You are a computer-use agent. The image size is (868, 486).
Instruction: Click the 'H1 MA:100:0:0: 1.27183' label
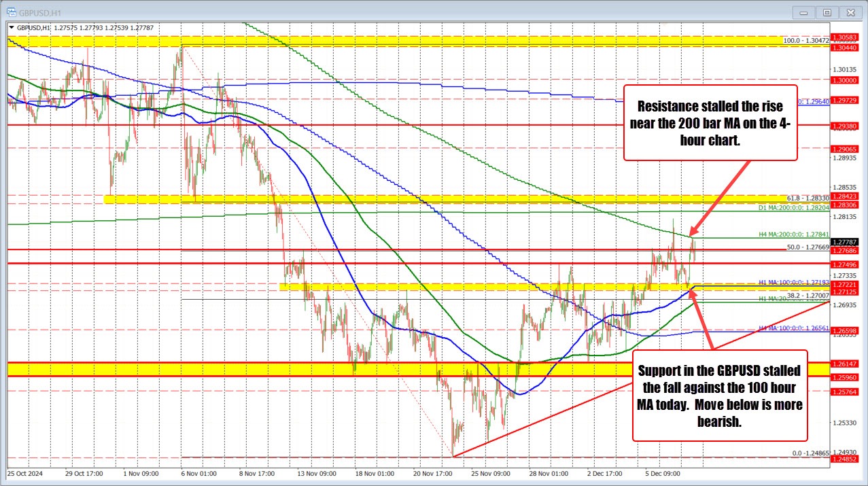(x=794, y=281)
